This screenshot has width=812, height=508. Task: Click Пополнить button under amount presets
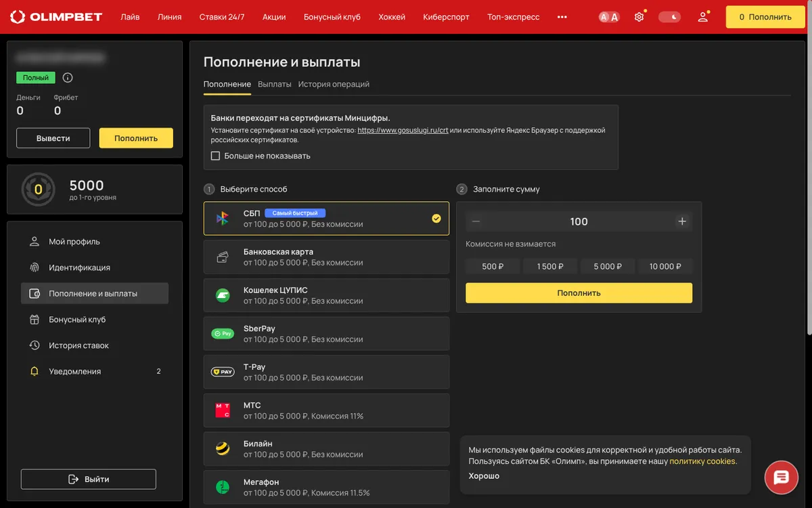(579, 293)
